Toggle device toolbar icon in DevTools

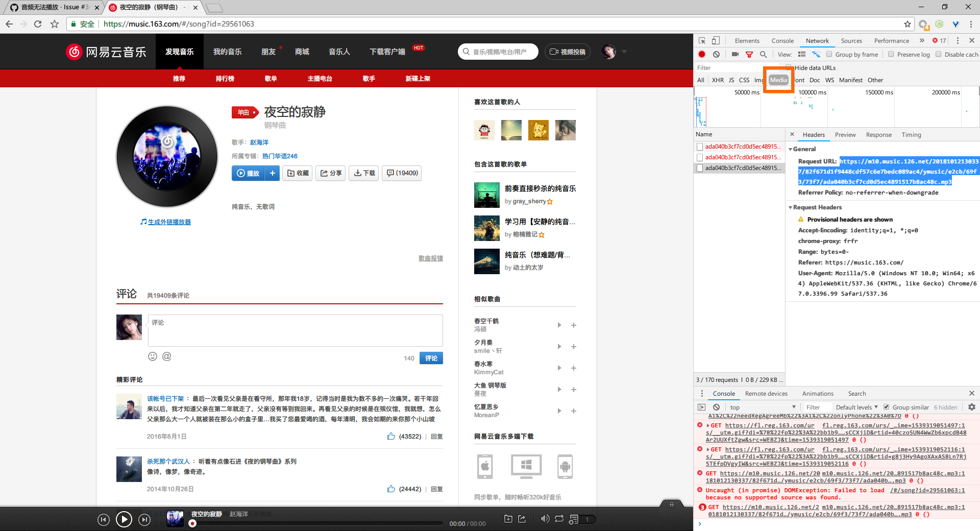click(x=716, y=40)
